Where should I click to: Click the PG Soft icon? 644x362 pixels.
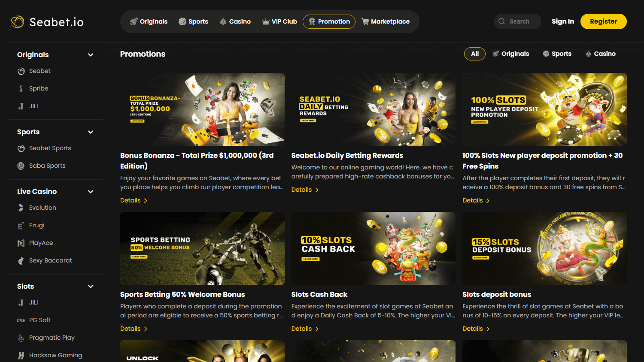21,320
